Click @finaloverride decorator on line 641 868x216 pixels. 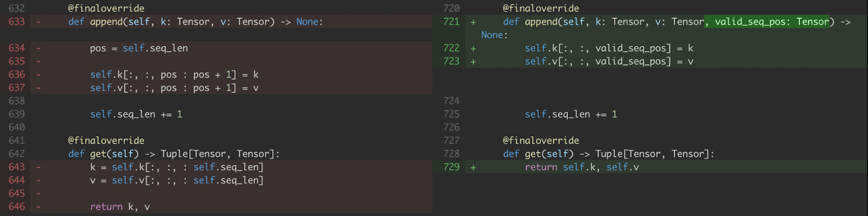pyautogui.click(x=106, y=141)
